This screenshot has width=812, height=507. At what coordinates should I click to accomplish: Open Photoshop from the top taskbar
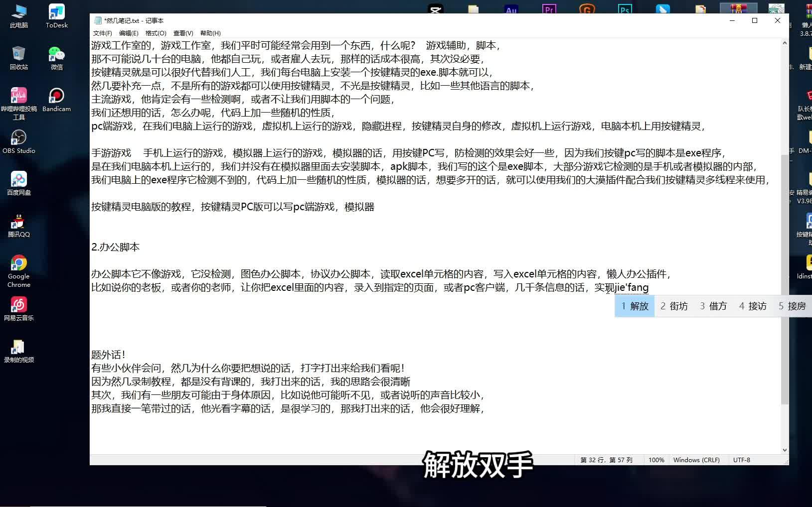[625, 8]
